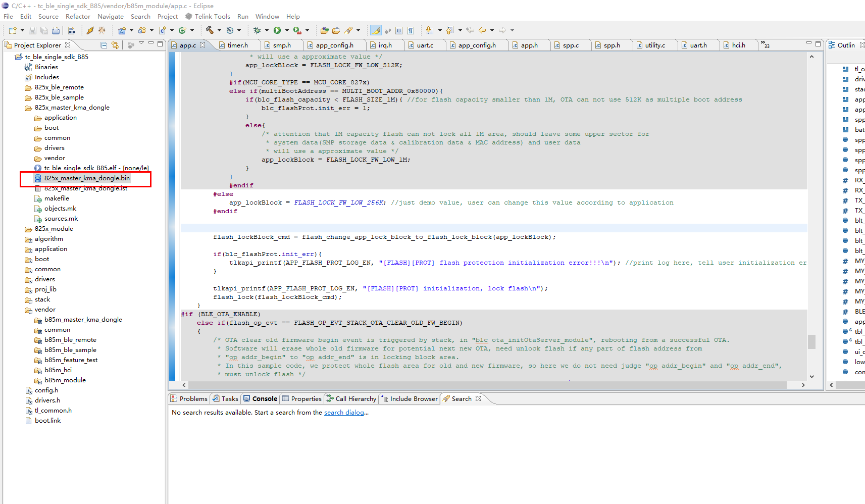
Task: Switch to the spp.c editor tab
Action: coord(571,45)
